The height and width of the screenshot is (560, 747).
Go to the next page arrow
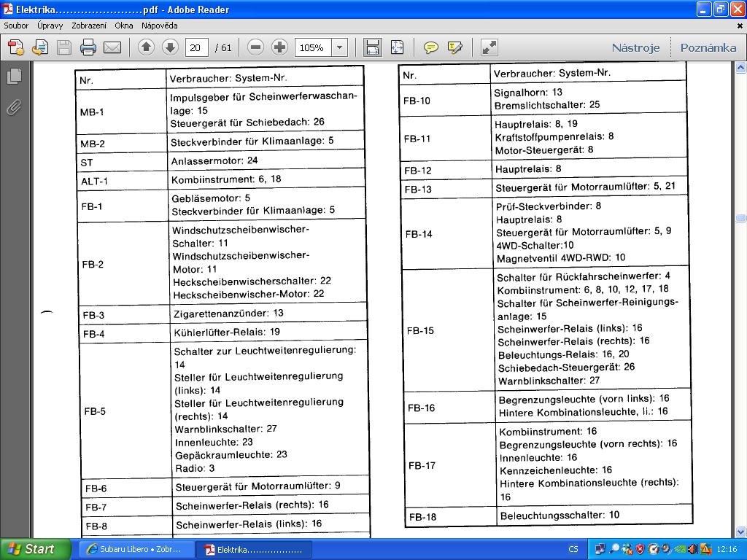click(170, 47)
